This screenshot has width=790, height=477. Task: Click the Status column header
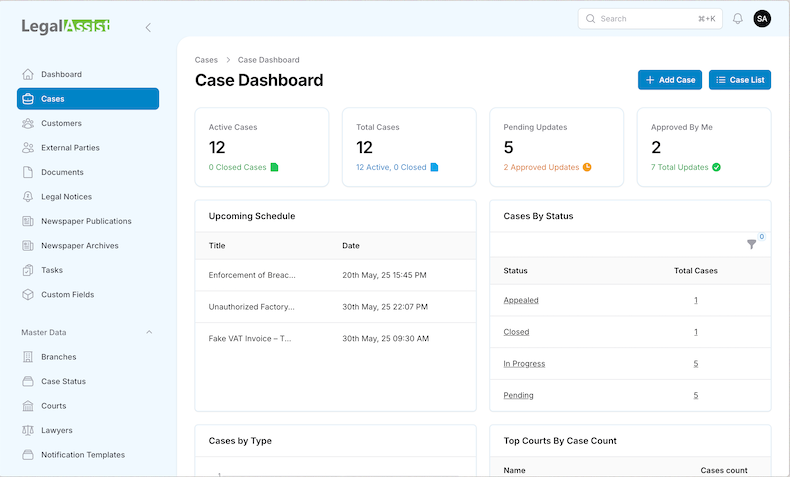coord(515,270)
